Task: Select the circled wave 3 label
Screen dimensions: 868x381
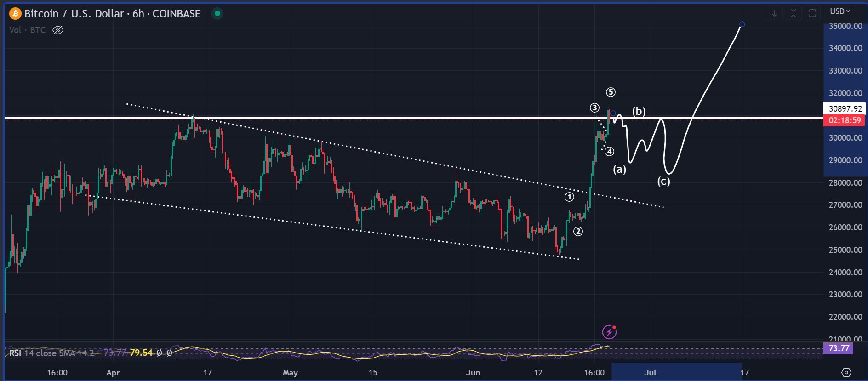Action: [594, 108]
